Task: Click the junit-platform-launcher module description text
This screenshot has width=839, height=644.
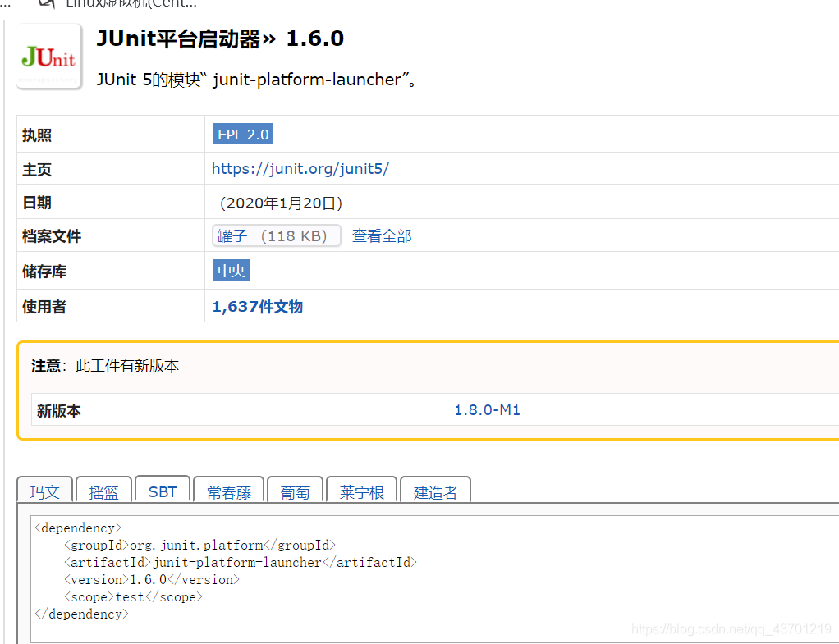Action: [256, 80]
